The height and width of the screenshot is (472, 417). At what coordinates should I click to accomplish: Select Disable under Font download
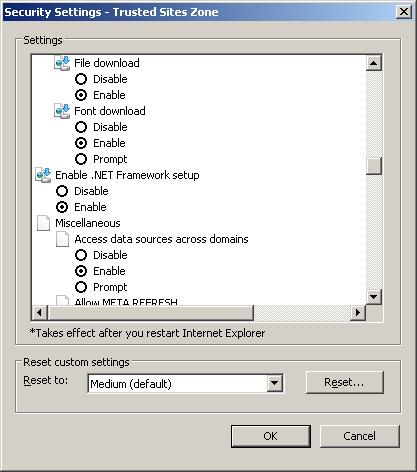tap(81, 127)
